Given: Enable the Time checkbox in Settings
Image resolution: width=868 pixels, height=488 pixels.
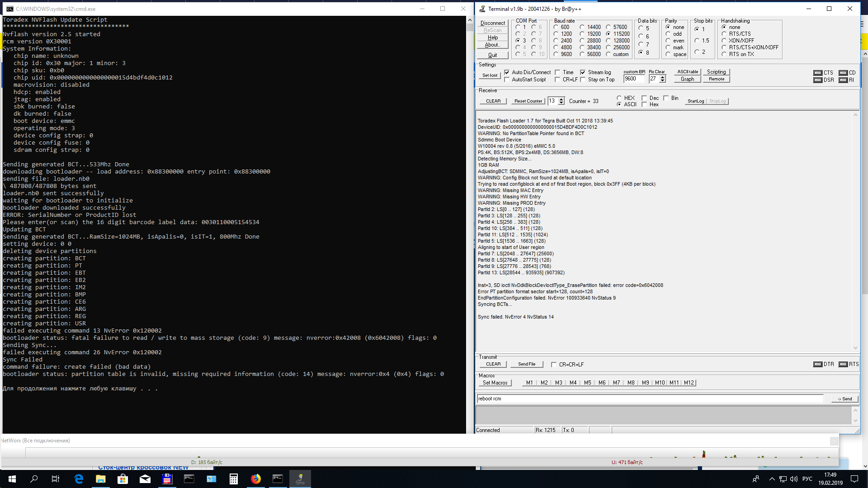Looking at the screenshot, I should (x=558, y=72).
